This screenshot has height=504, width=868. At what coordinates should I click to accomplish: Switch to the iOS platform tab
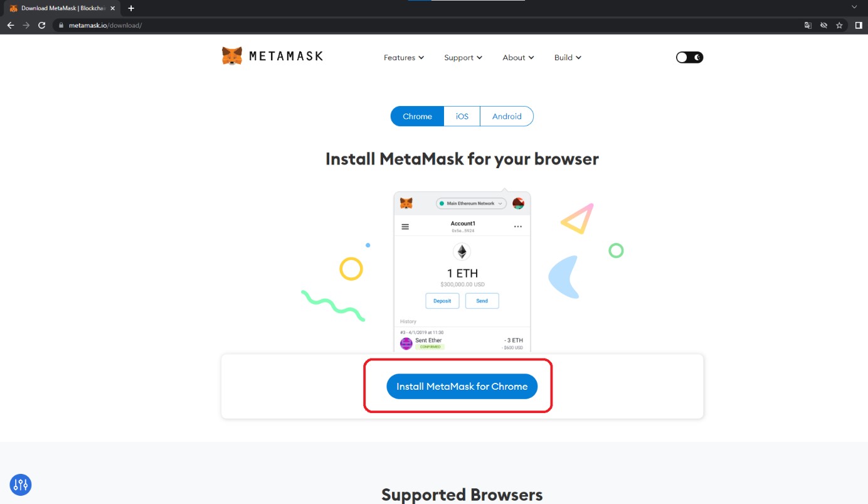462,116
